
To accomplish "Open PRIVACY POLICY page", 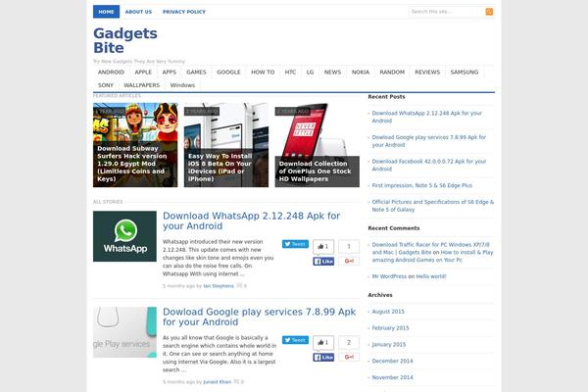I will (x=184, y=12).
